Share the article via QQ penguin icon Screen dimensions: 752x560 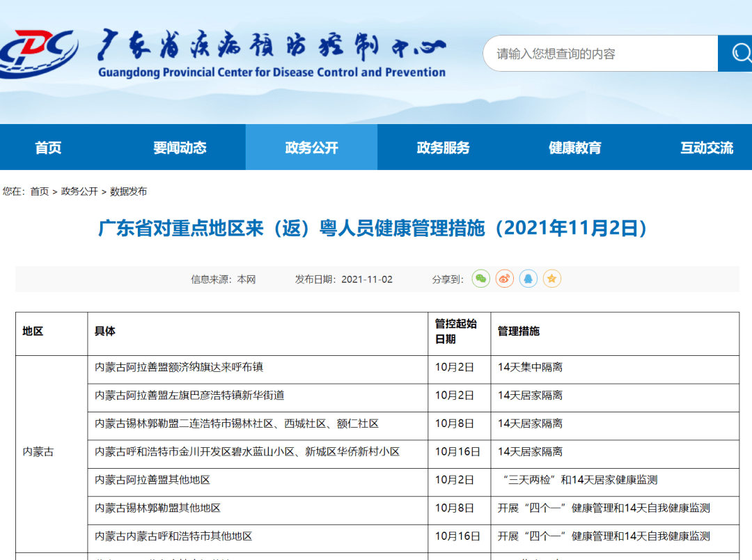(528, 279)
